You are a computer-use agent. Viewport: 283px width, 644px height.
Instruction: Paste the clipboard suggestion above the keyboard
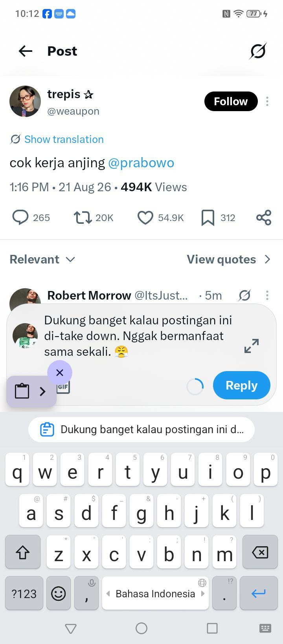click(141, 430)
